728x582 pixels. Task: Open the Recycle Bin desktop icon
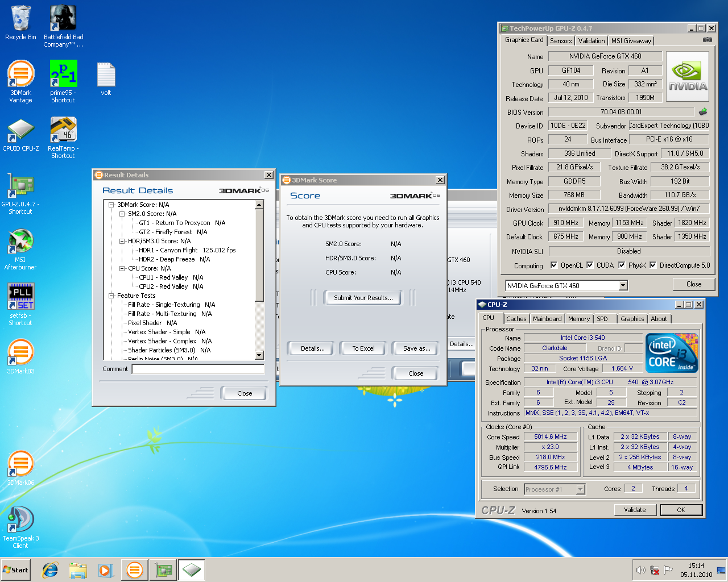pyautogui.click(x=20, y=23)
